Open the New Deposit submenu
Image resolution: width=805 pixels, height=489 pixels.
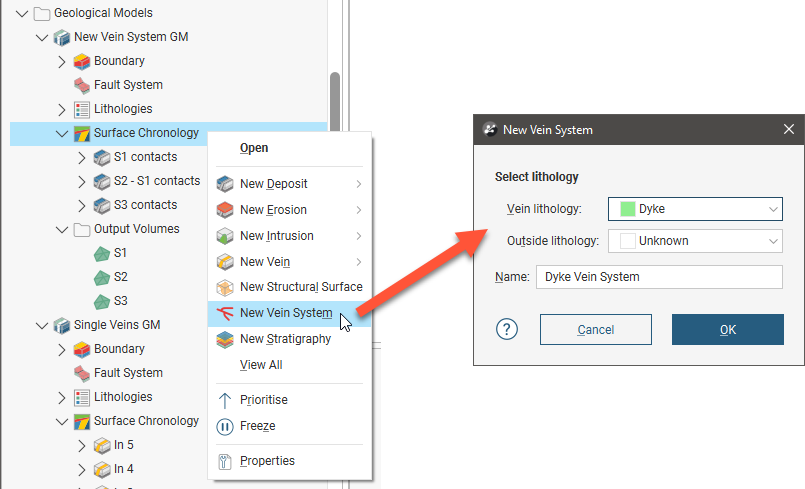(x=289, y=184)
